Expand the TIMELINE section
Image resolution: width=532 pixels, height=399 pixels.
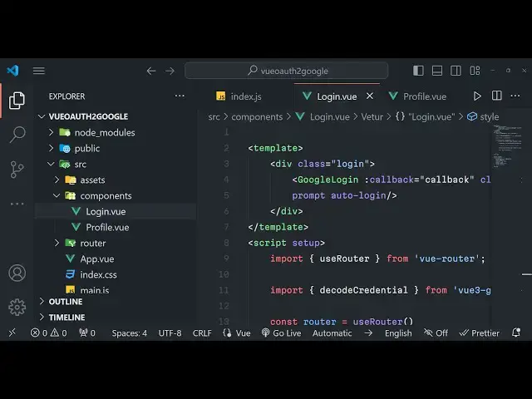click(116, 318)
